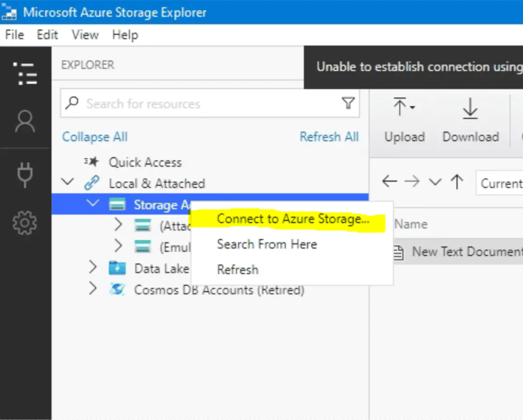Screen dimensions: 523x420
Task: Click the Collapse All link
Action: [x=94, y=137]
